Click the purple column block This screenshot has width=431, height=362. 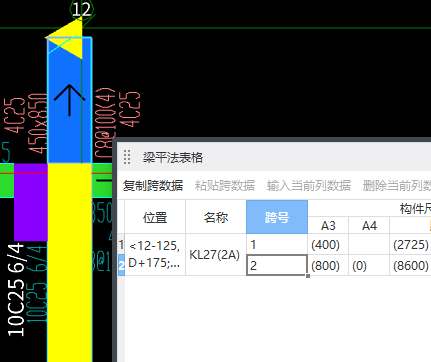click(31, 202)
